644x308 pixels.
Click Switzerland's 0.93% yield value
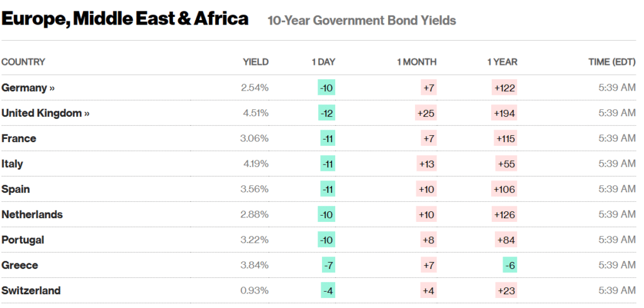[x=255, y=290]
